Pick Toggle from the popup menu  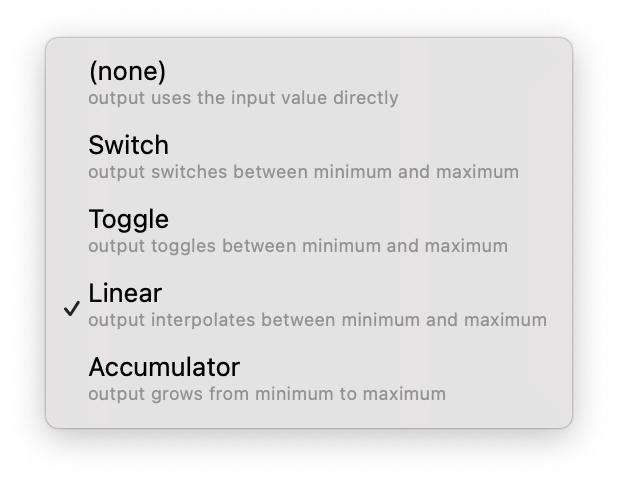click(x=128, y=220)
